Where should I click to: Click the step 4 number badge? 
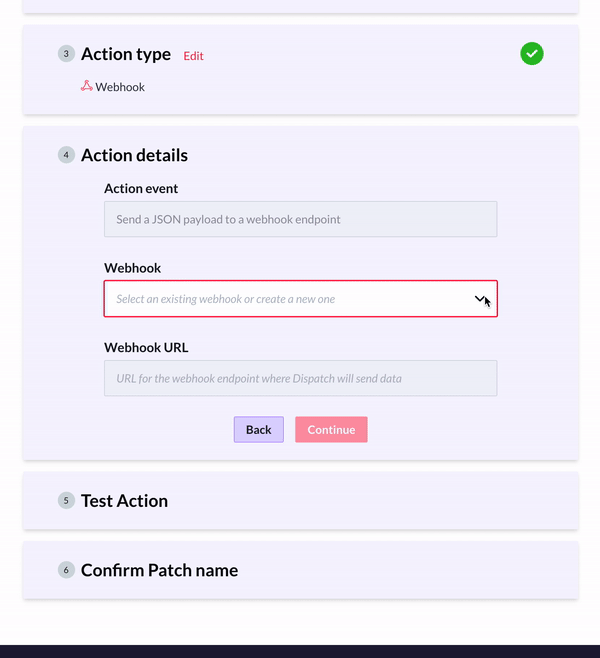66,155
